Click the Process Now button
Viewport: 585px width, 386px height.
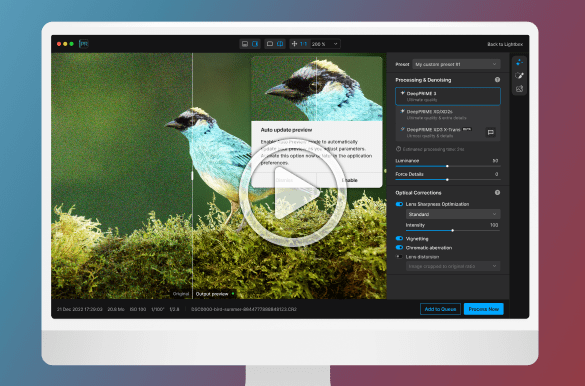pyautogui.click(x=484, y=309)
